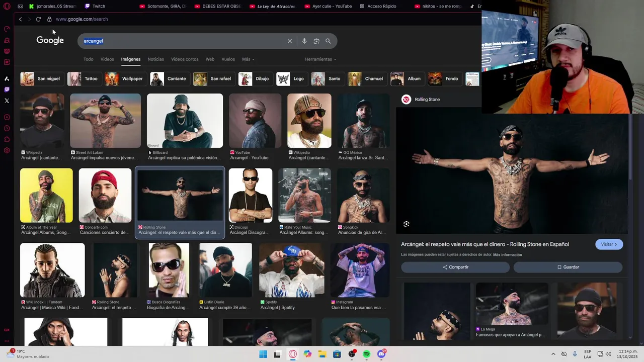
Task: Open Google Lens image search icon
Action: [x=316, y=41]
